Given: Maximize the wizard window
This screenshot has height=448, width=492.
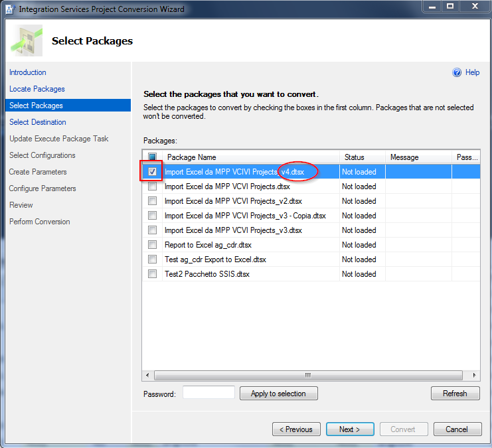Looking at the screenshot, I should 450,7.
